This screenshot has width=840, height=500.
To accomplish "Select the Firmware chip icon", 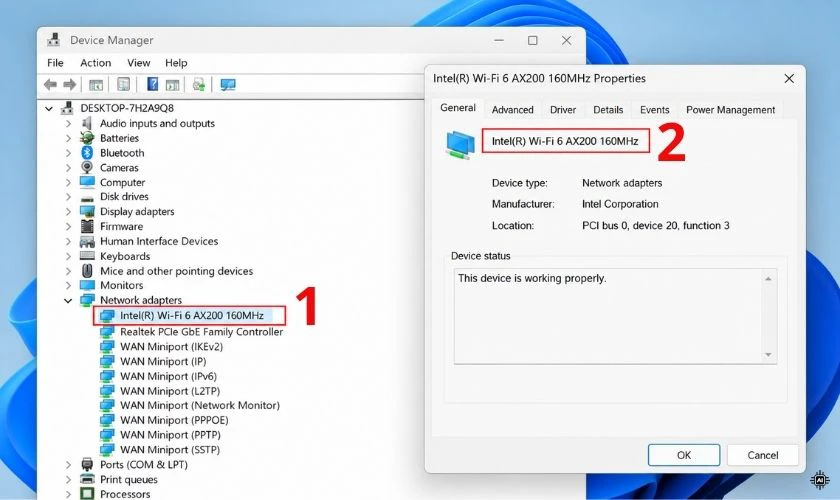I will point(87,226).
